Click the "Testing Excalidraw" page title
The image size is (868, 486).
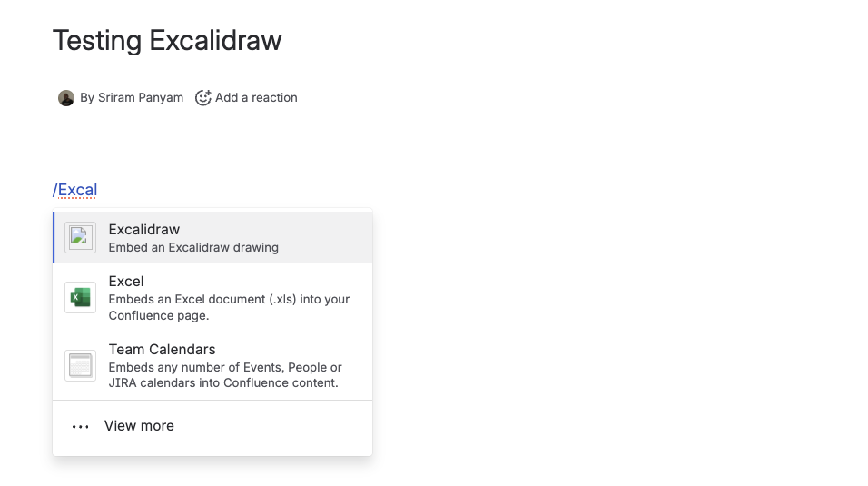click(167, 40)
